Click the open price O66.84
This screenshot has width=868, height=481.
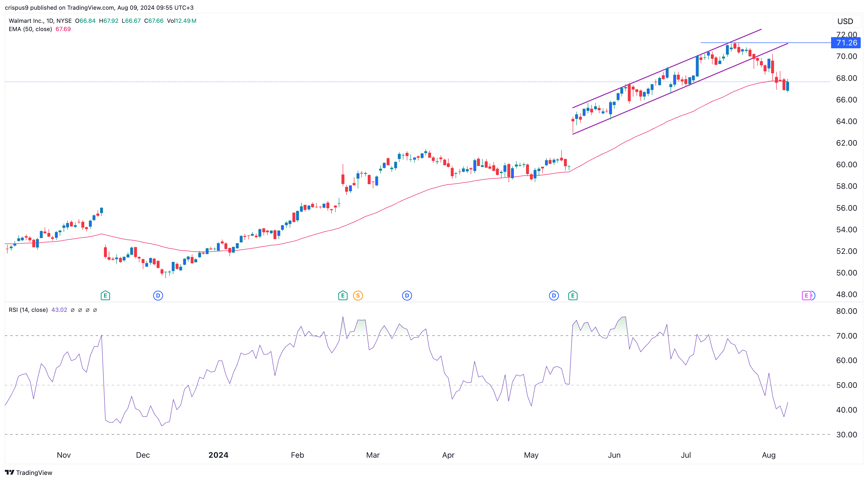85,21
